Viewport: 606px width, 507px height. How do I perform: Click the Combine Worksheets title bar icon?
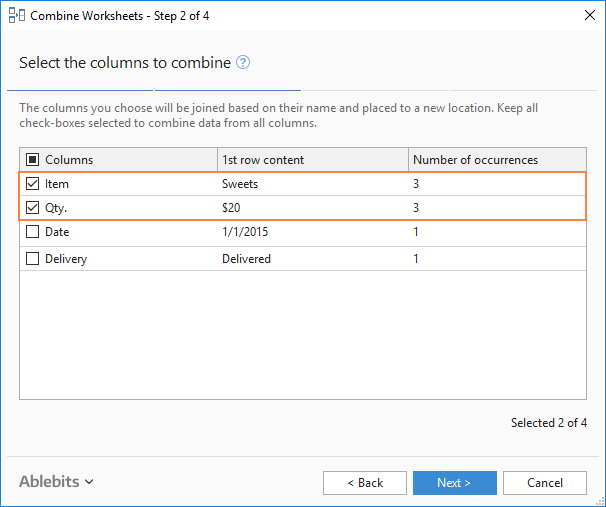(x=15, y=16)
